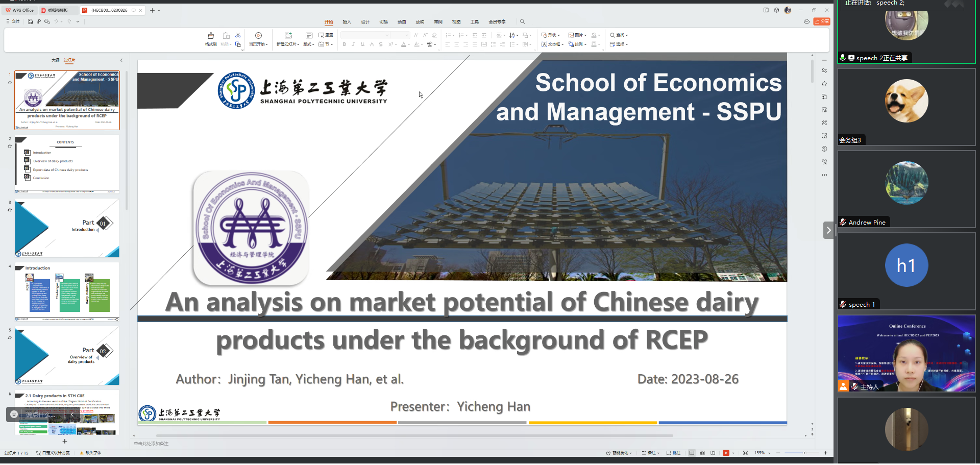Click zoom out minus icon
Viewport: 980px width, 465px height.
pos(778,453)
